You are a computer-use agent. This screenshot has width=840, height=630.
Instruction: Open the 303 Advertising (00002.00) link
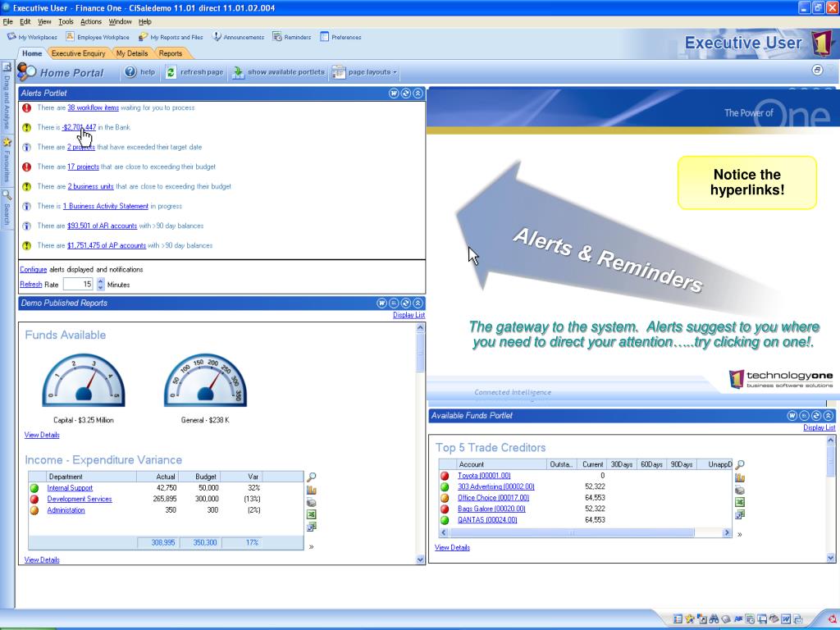coord(496,486)
